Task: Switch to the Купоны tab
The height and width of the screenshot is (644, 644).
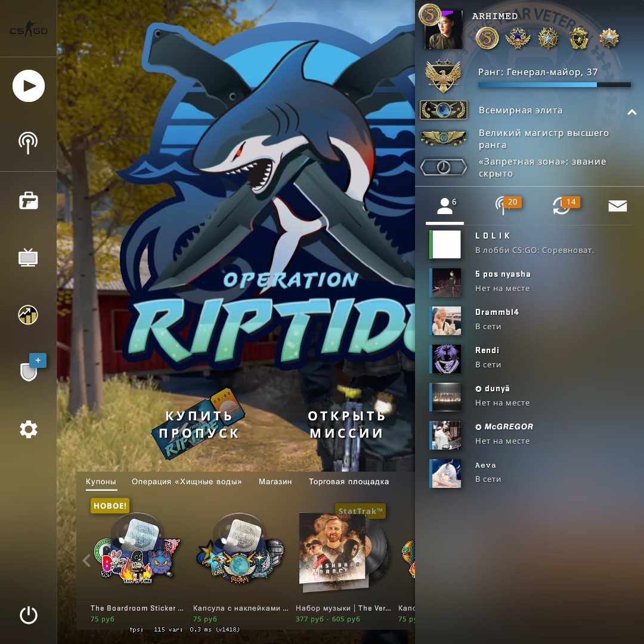Action: coord(101,482)
